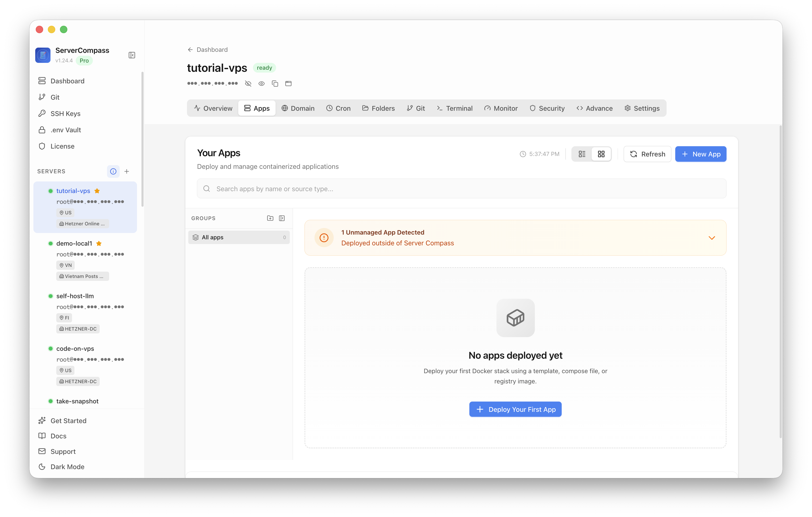812x517 pixels.
Task: Click the Vietnam Posts provider tag
Action: click(x=83, y=276)
